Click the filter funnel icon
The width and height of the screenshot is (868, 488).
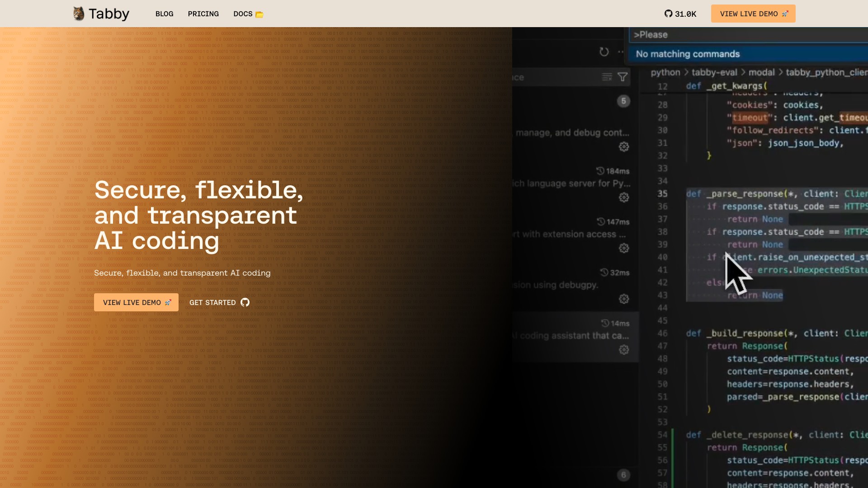623,77
